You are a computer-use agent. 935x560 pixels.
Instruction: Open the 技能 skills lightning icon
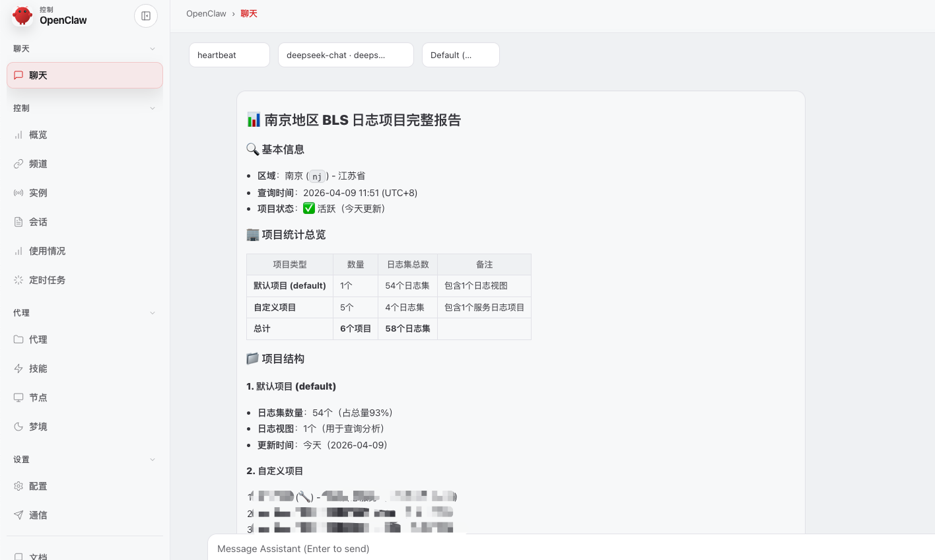coord(18,368)
